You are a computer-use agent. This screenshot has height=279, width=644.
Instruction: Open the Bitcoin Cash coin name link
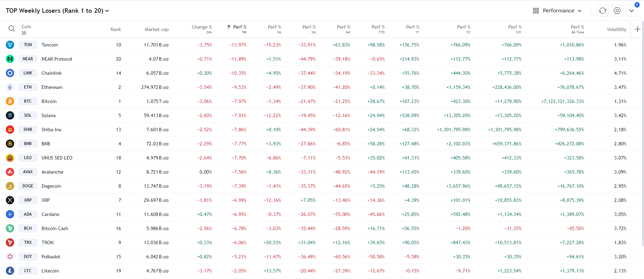pos(55,228)
